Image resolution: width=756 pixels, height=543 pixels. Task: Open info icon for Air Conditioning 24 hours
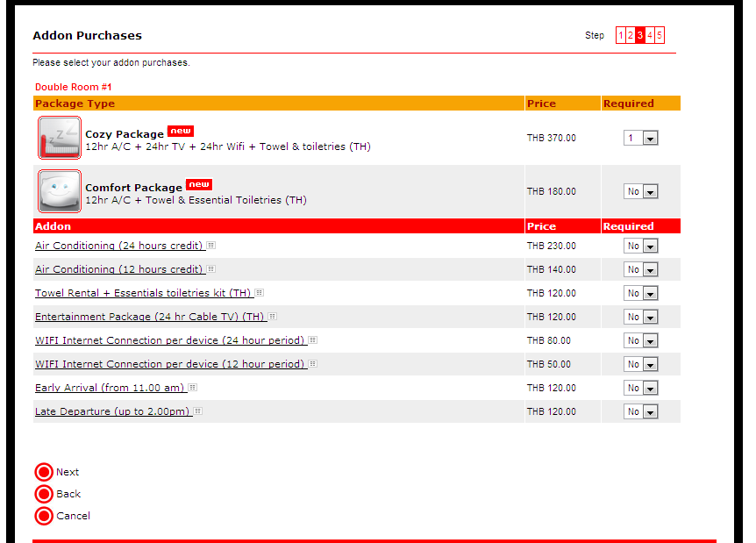[x=210, y=246]
